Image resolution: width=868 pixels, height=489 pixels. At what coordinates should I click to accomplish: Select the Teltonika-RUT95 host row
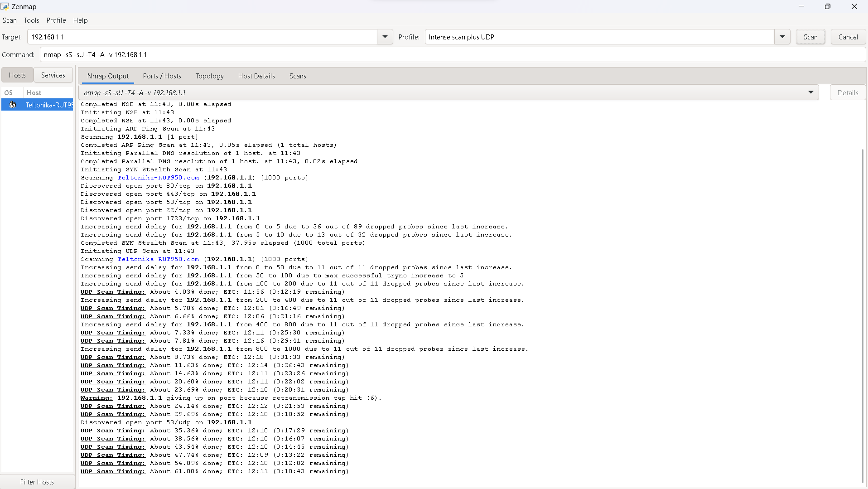pos(37,105)
